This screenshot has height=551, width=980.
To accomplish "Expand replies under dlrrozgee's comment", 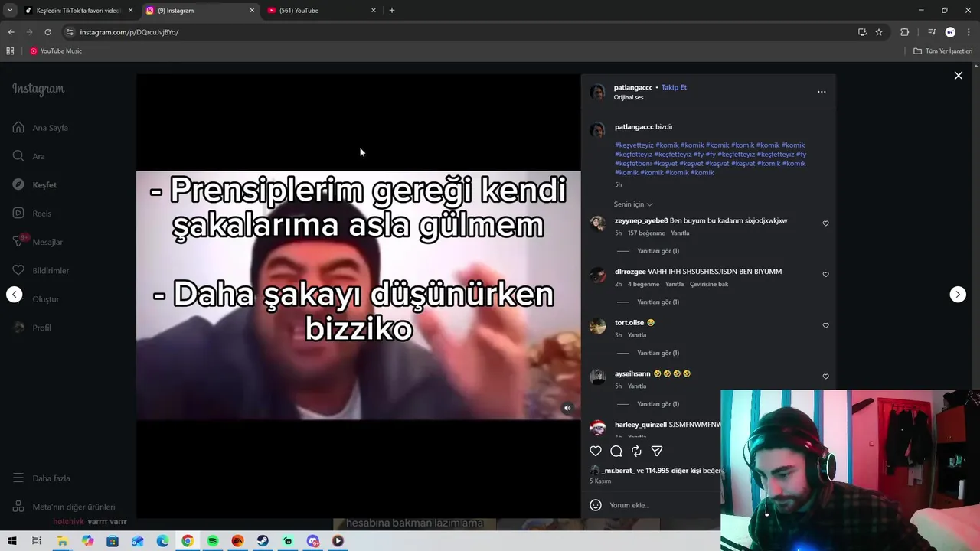I will pyautogui.click(x=658, y=302).
